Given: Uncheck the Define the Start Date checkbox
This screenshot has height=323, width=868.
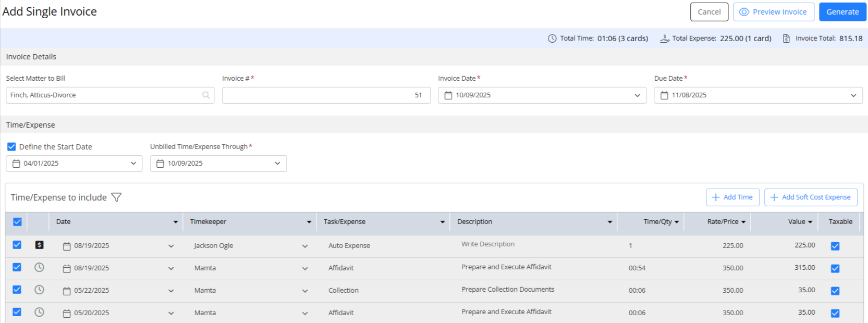Looking at the screenshot, I should click(x=11, y=147).
